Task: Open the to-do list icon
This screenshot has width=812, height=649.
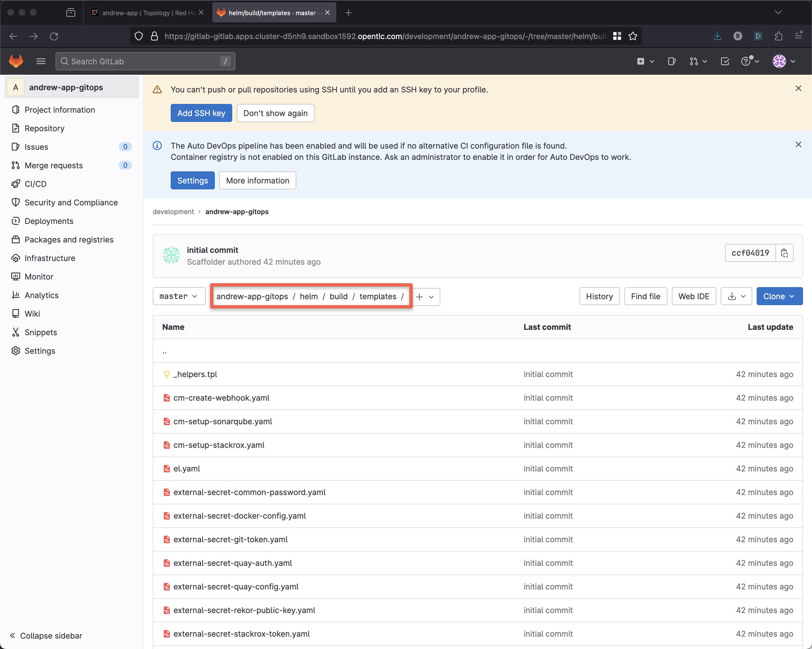Action: (725, 61)
